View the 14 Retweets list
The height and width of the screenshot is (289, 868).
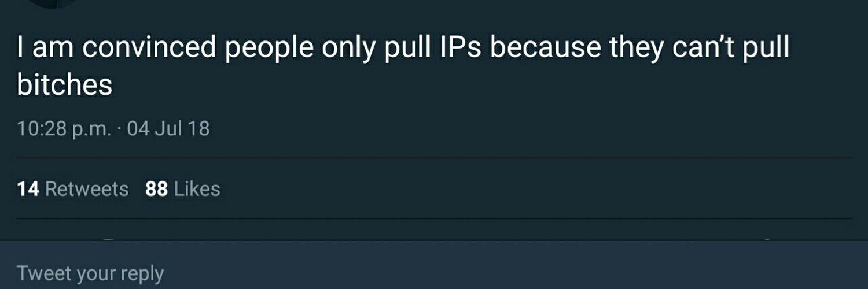(x=73, y=189)
